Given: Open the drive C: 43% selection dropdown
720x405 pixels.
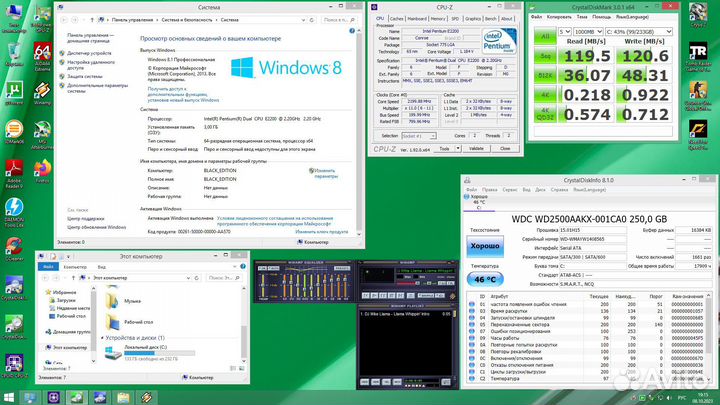Looking at the screenshot, I should click(x=639, y=32).
